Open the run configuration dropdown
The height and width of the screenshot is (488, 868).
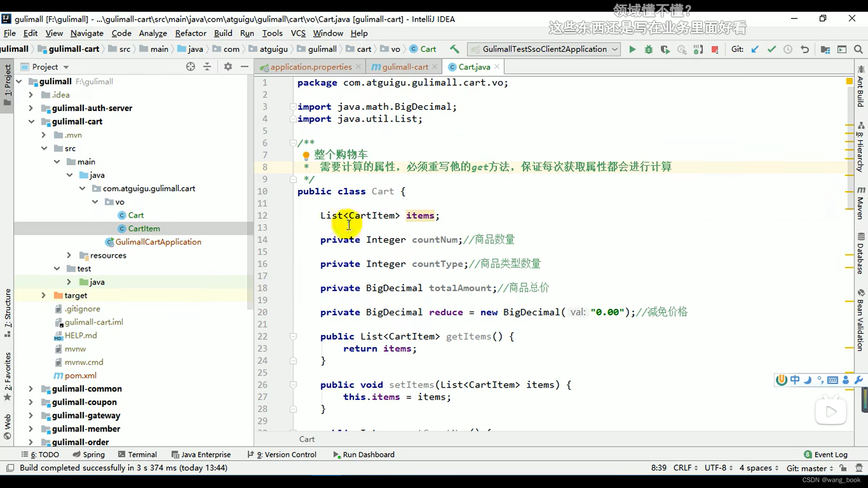coord(544,49)
